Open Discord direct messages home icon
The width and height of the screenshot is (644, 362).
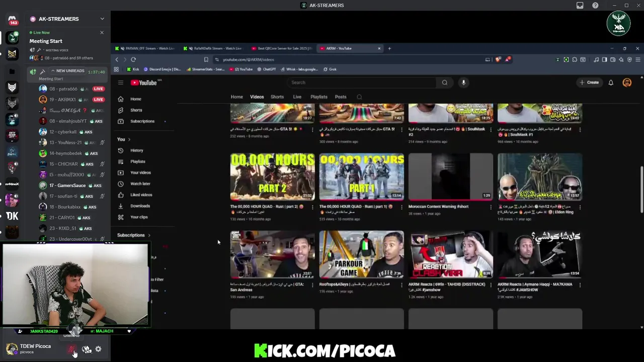click(12, 20)
